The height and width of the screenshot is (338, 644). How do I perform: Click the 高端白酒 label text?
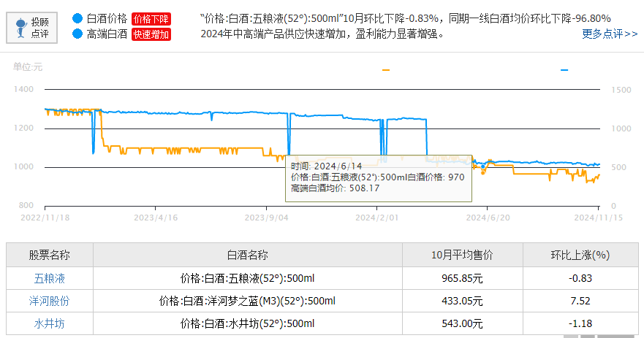(107, 34)
